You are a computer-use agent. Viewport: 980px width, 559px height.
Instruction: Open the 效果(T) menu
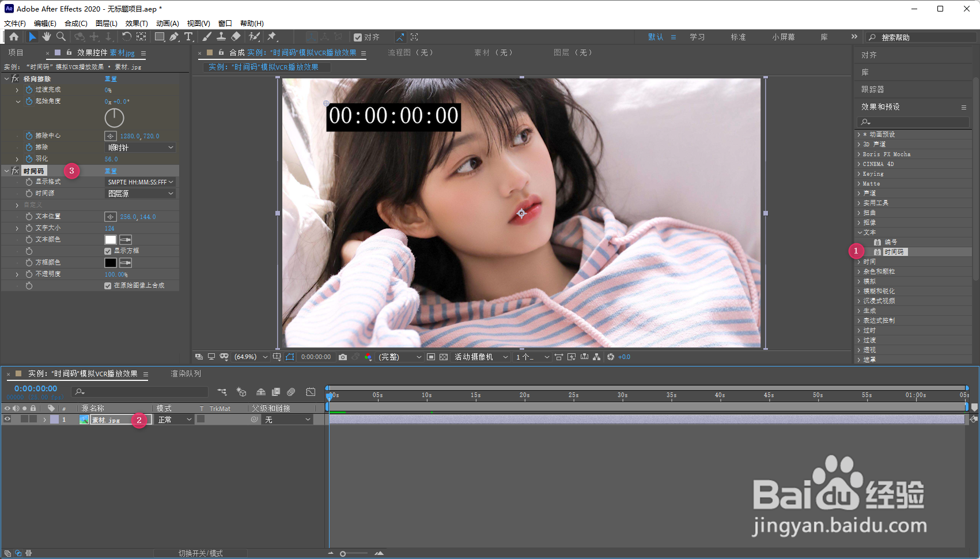(x=136, y=23)
